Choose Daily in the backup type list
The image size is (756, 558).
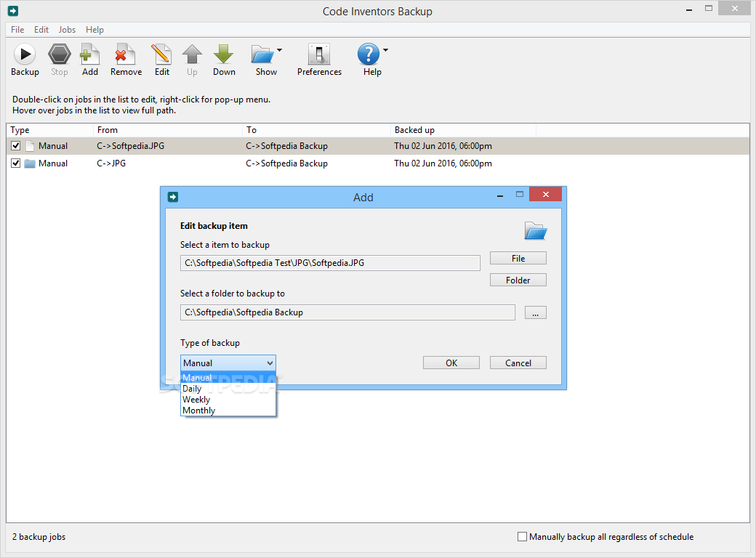point(228,389)
